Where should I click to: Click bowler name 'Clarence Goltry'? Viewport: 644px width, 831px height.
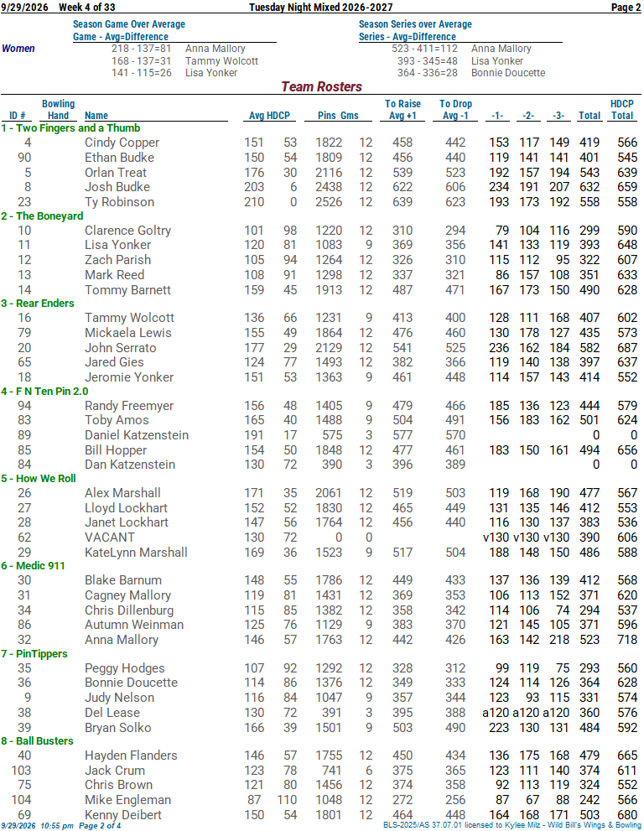127,231
